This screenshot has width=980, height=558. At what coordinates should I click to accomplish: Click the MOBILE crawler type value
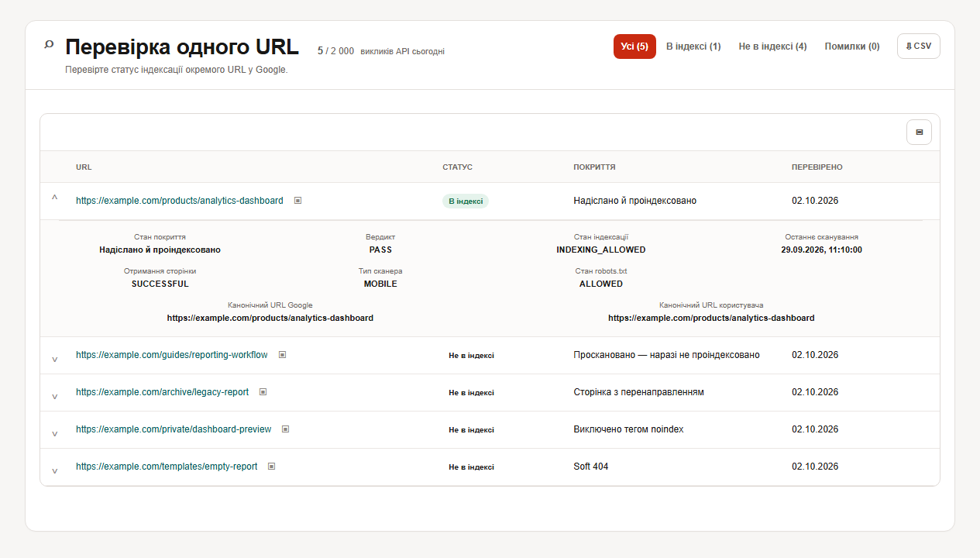380,284
